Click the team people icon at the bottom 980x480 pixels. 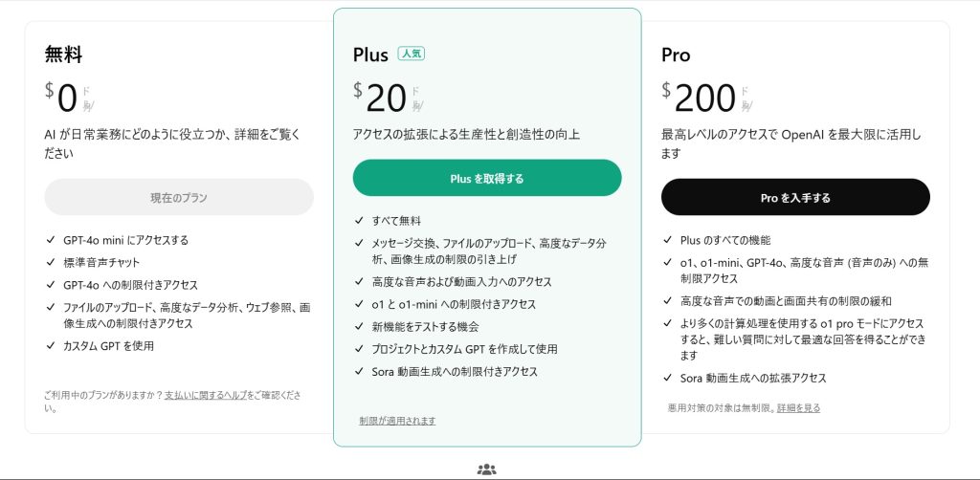[x=486, y=469]
